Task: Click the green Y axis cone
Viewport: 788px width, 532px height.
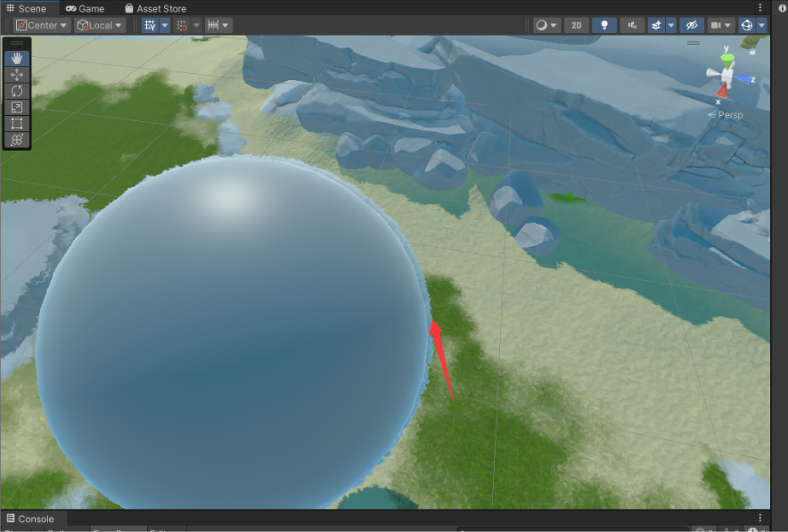Action: point(727,61)
